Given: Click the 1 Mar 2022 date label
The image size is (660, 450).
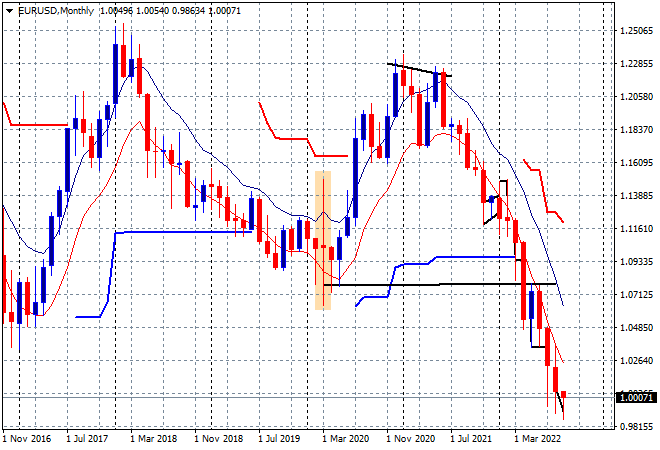Looking at the screenshot, I should 538,439.
